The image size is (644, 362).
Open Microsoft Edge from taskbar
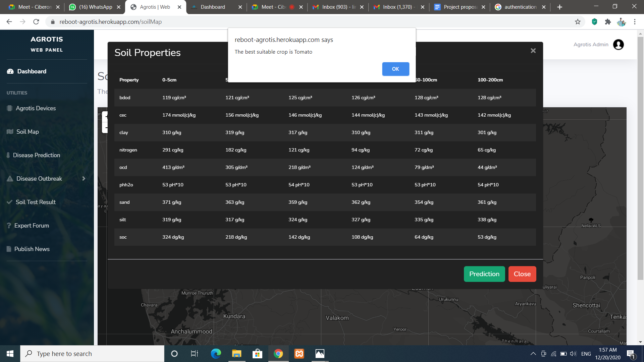216,354
